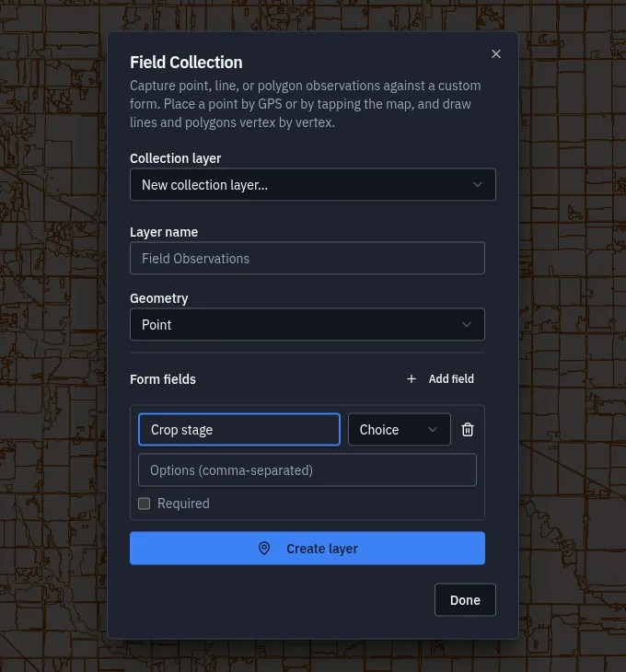Close the Field Collection dialog
Image resolution: width=626 pixels, height=672 pixels.
pyautogui.click(x=496, y=54)
